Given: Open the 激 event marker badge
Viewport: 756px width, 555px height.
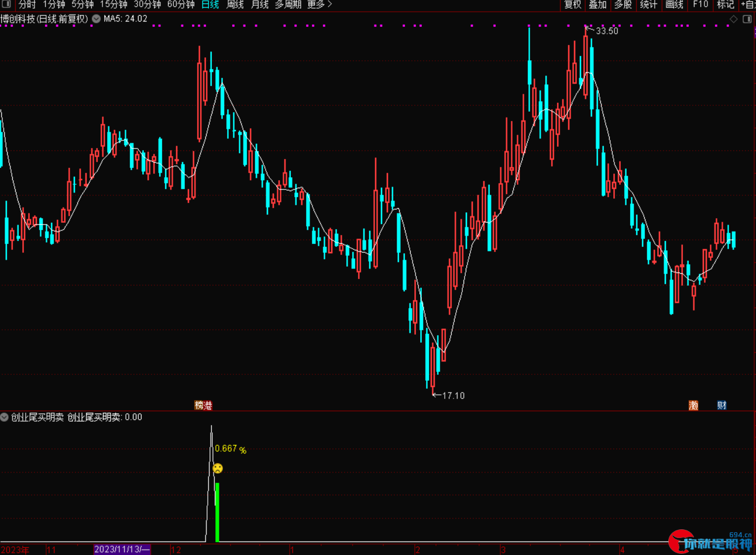Looking at the screenshot, I should point(693,405).
